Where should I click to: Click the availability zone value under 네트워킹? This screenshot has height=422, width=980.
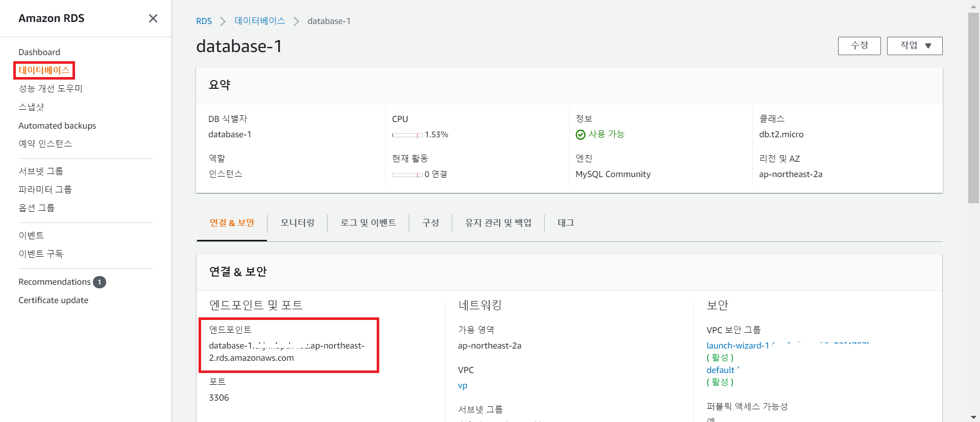[x=489, y=346]
